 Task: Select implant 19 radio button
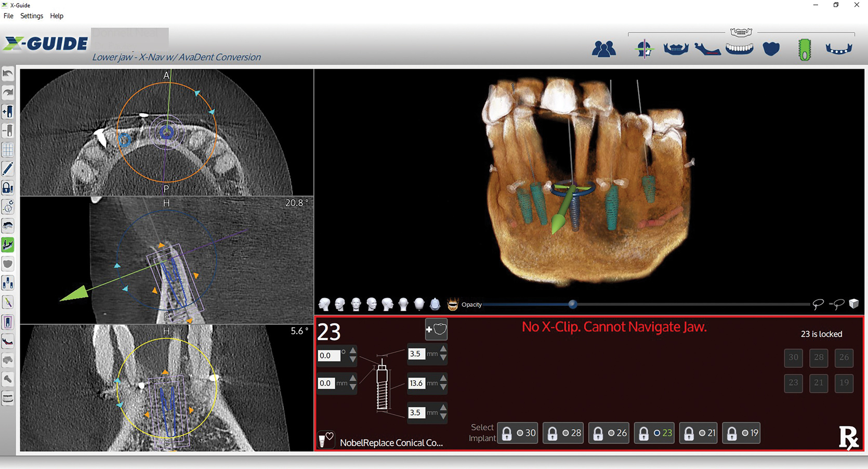click(745, 433)
